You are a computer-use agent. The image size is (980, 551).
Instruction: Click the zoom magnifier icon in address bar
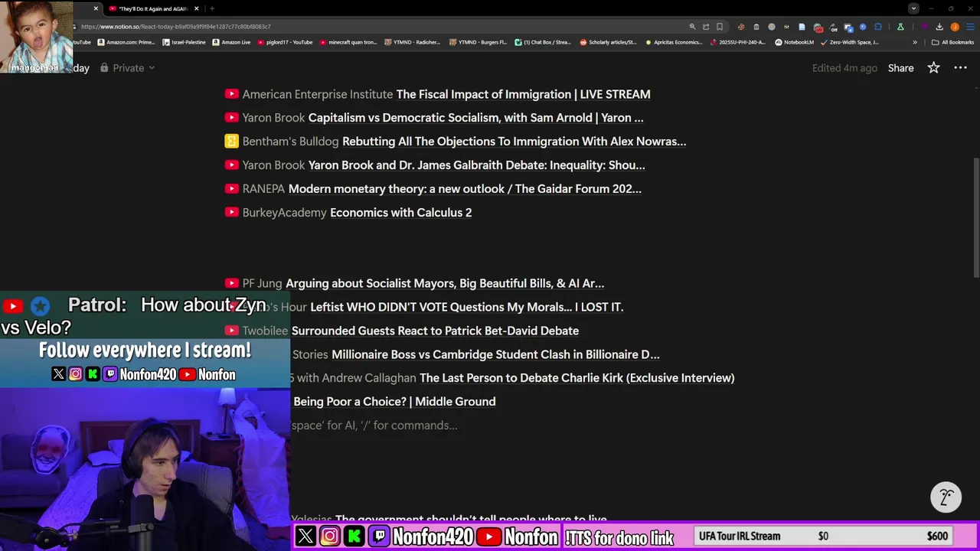point(692,27)
